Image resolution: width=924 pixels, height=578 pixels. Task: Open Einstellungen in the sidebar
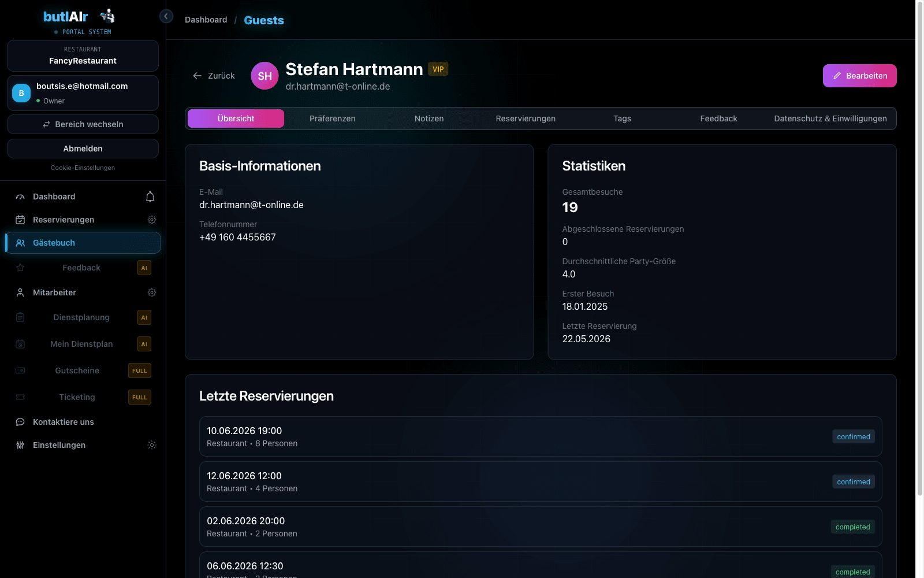click(x=59, y=445)
